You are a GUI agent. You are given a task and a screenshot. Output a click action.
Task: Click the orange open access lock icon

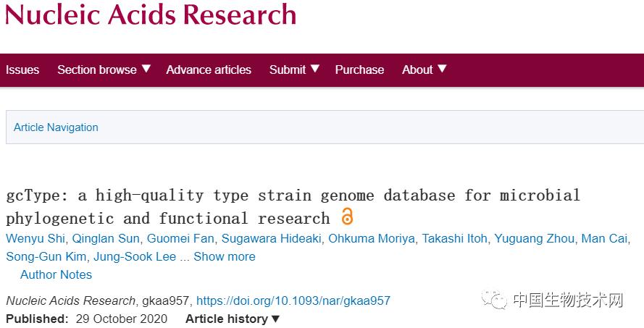coord(347,216)
